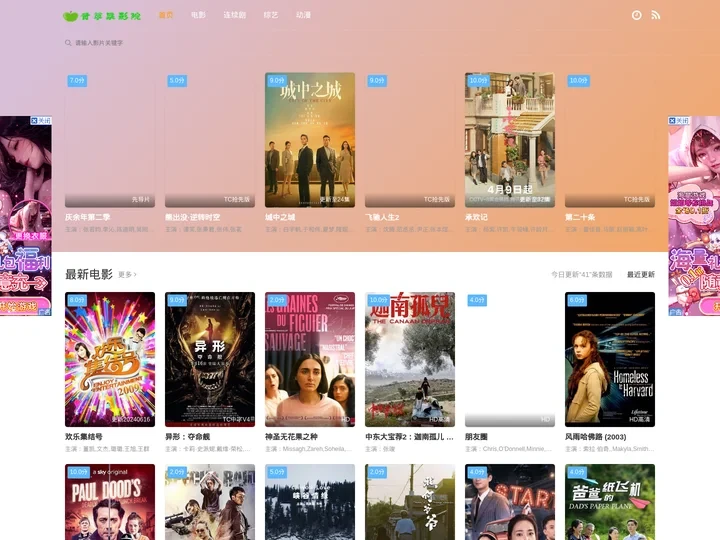Open the 风雨哈佛路 (2003) title link

click(x=596, y=437)
